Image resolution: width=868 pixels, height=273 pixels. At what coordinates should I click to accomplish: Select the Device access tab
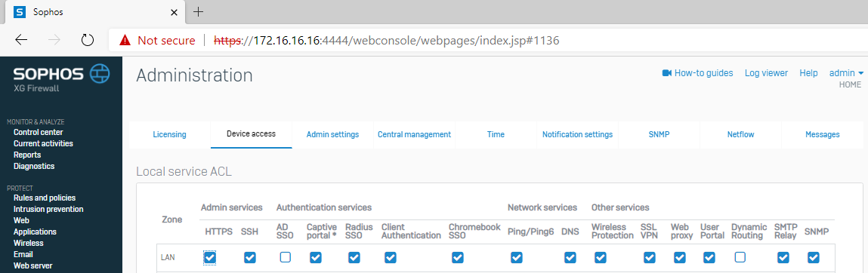(252, 134)
